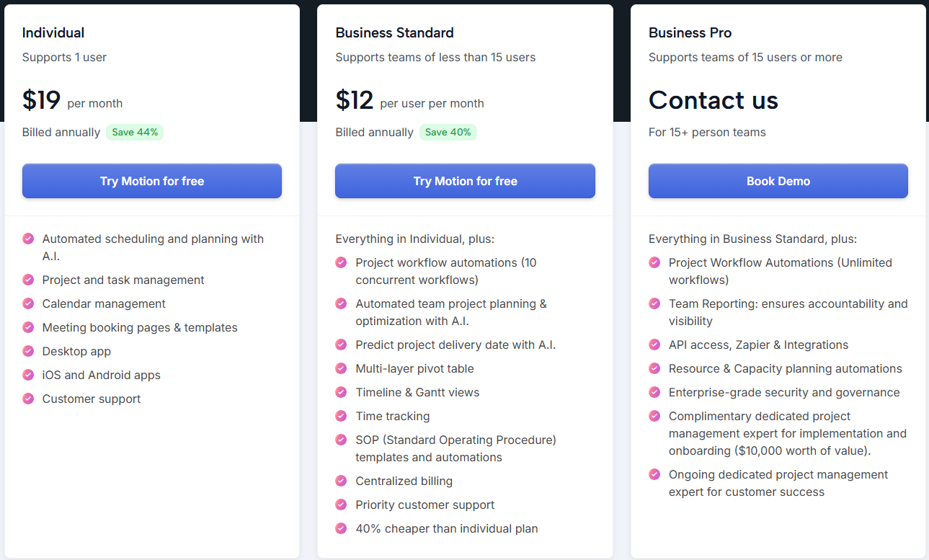The height and width of the screenshot is (560, 929).
Task: Click the checkmark icon next to Centralized billing
Action: (341, 481)
